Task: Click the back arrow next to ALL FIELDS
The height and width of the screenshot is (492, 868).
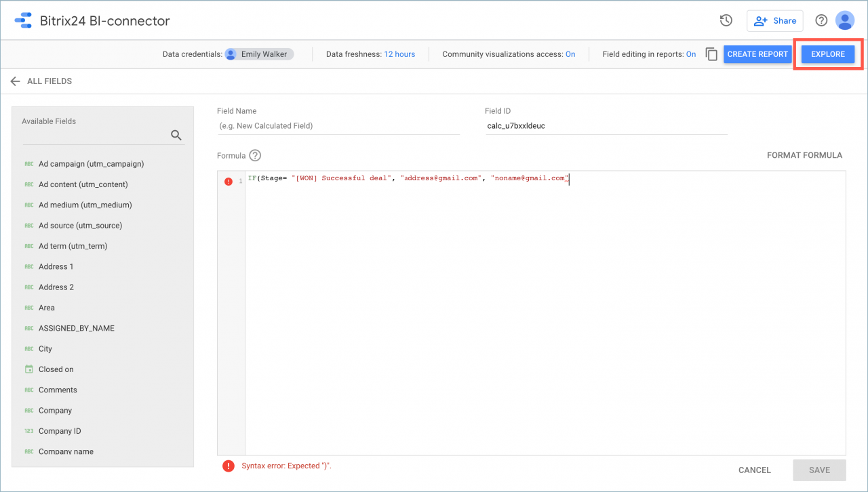Action: point(15,81)
